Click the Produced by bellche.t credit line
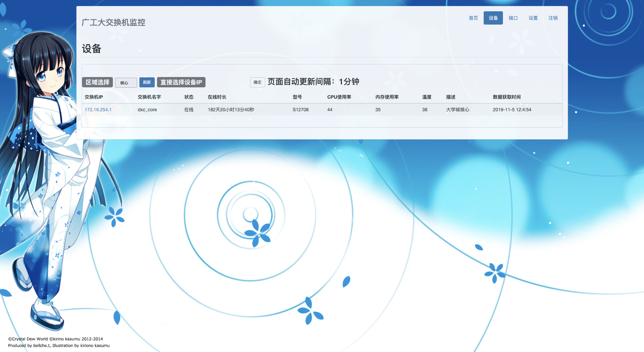 tap(59, 346)
